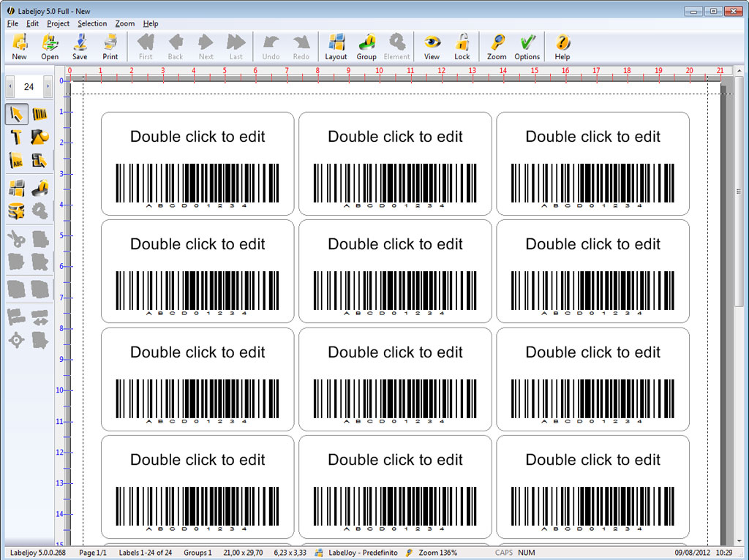Save the project with the Save icon

pyautogui.click(x=80, y=47)
